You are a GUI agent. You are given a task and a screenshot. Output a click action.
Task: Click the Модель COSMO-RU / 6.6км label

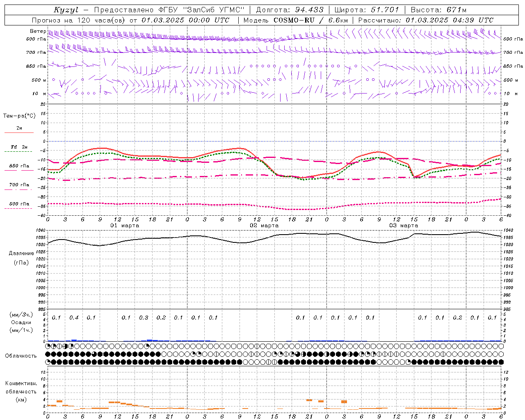296,20
